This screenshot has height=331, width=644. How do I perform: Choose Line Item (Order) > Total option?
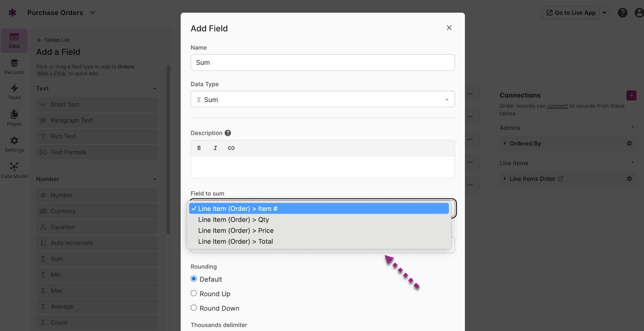click(x=235, y=242)
